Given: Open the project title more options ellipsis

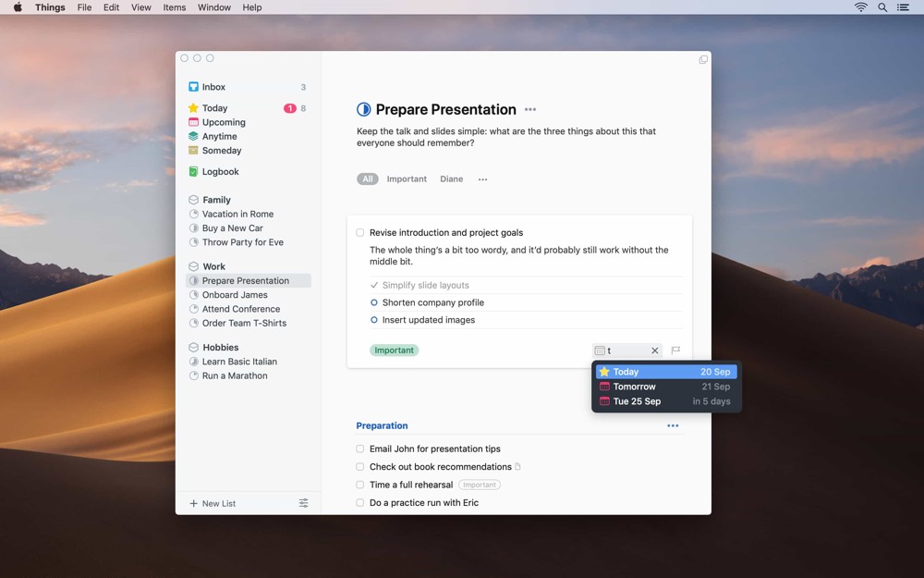Looking at the screenshot, I should tap(530, 109).
